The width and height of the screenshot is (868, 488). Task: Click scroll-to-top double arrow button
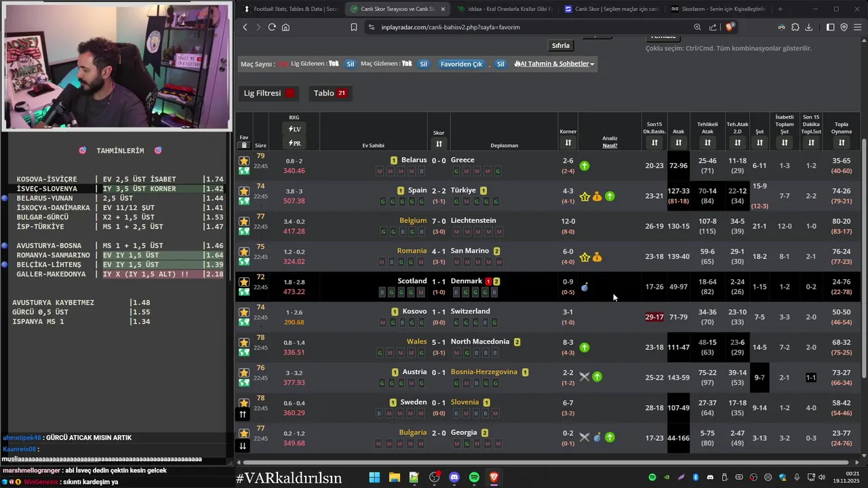[x=243, y=414]
